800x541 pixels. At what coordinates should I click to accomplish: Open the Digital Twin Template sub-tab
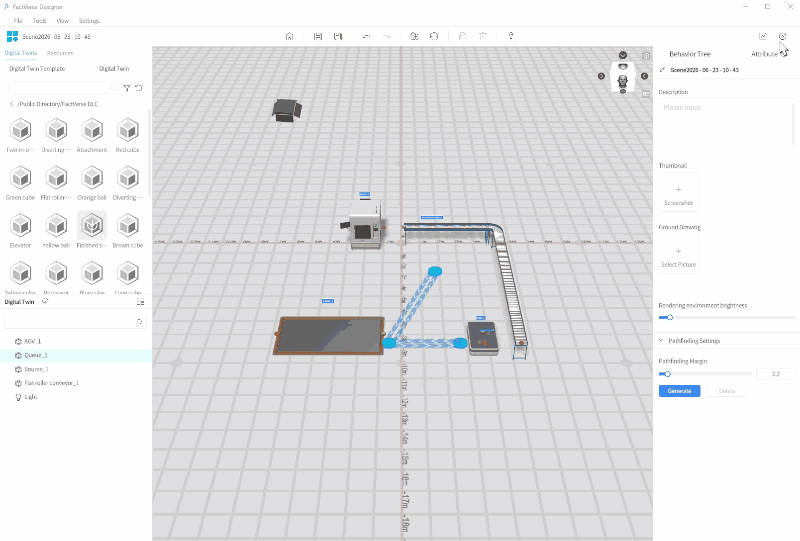pyautogui.click(x=37, y=68)
